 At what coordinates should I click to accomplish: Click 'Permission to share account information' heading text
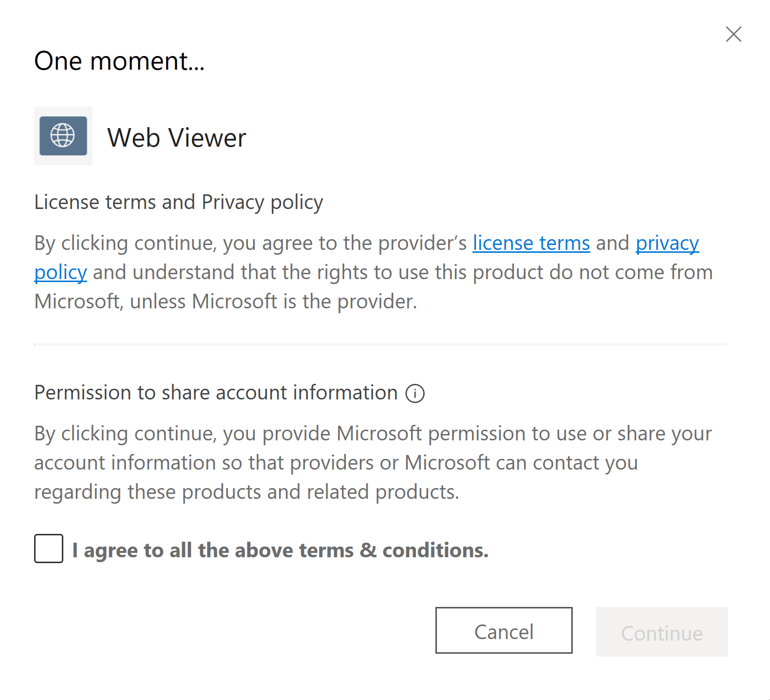[x=216, y=393]
